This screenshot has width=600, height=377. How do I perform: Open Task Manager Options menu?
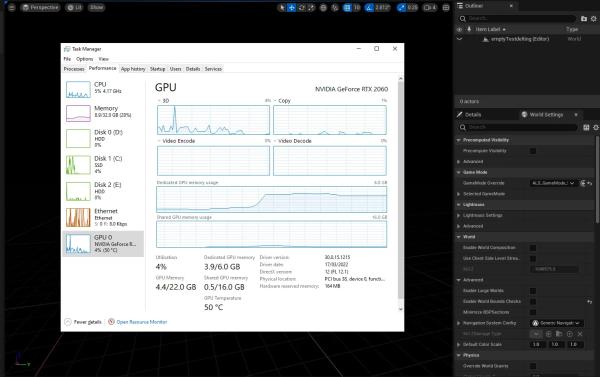point(85,59)
